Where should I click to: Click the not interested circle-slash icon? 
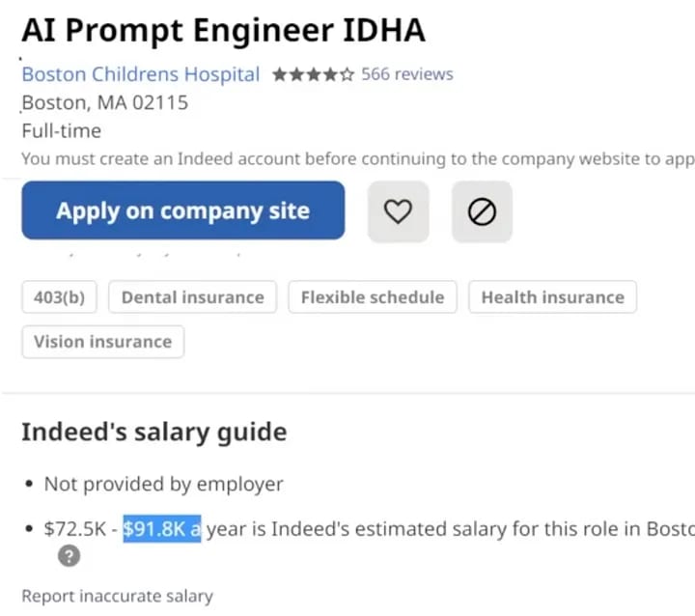(x=482, y=211)
